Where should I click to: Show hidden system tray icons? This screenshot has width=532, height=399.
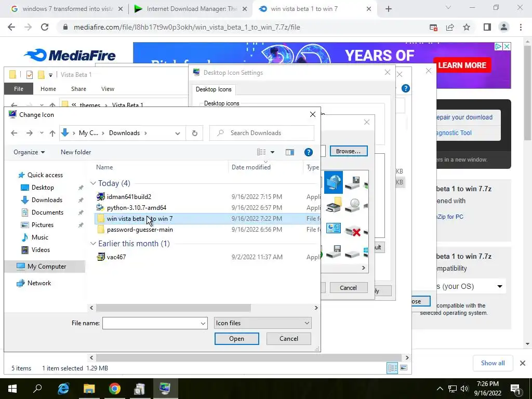pos(440,389)
